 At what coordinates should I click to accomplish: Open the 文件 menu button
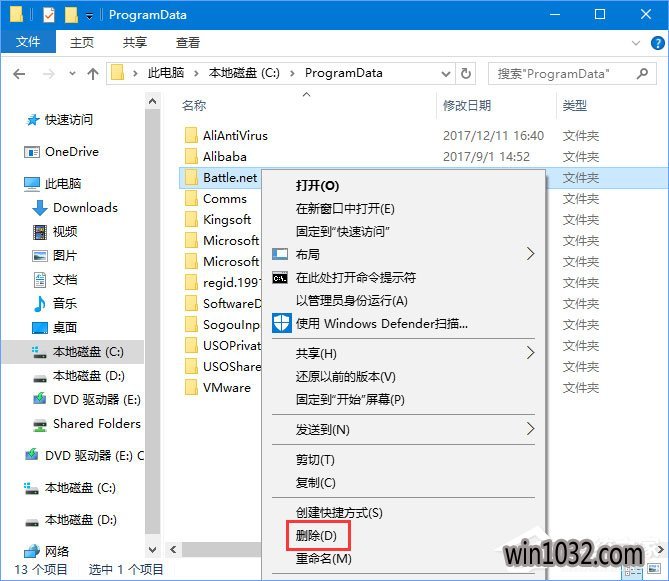tap(28, 42)
